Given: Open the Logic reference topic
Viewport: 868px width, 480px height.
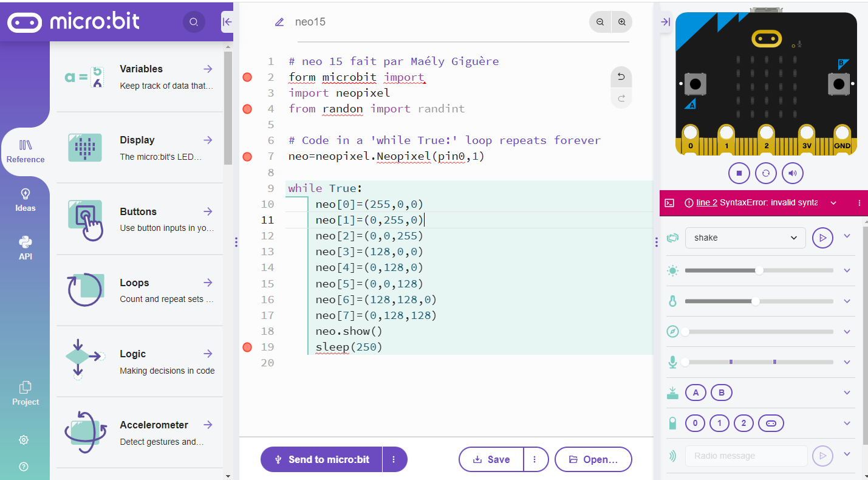Looking at the screenshot, I should click(x=140, y=361).
